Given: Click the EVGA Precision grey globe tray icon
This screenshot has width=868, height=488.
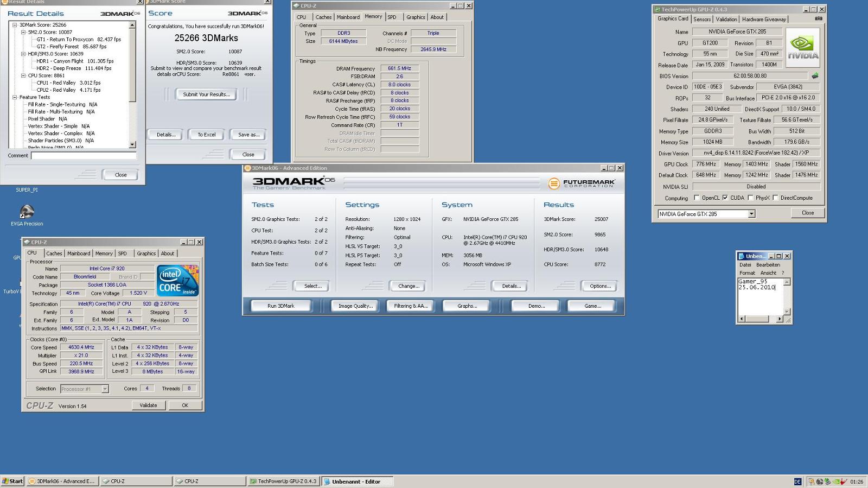Looking at the screenshot, I should [x=820, y=481].
